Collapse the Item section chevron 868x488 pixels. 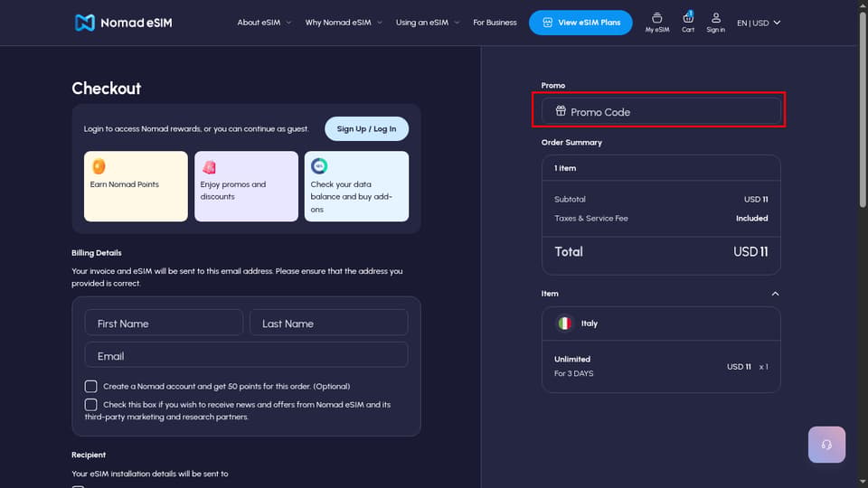click(775, 294)
